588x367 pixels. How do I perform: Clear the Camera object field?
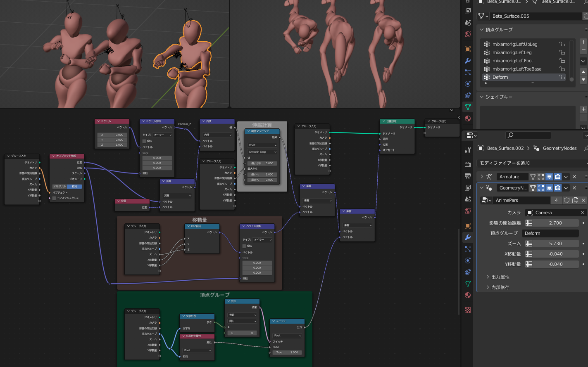click(582, 213)
